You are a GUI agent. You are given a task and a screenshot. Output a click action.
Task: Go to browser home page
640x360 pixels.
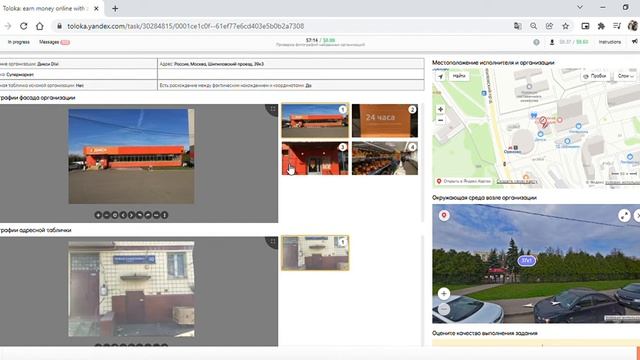(40, 26)
